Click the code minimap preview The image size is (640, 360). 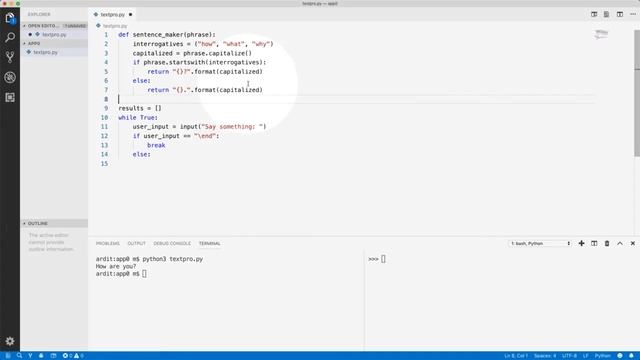[601, 35]
